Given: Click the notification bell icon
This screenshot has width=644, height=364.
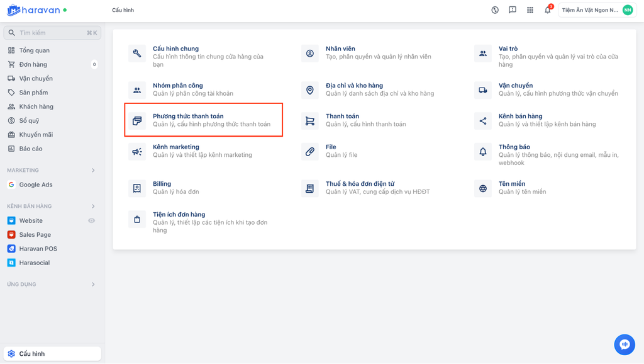Looking at the screenshot, I should 547,10.
